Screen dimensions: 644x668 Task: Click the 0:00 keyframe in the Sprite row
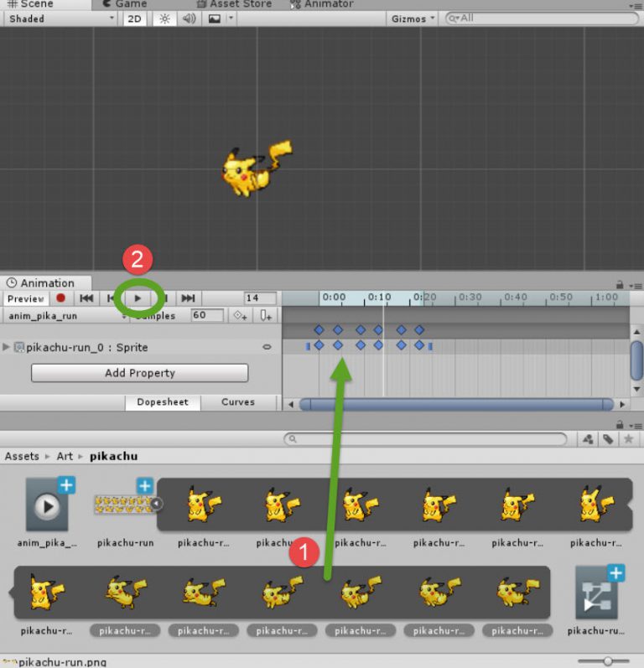pyautogui.click(x=319, y=345)
